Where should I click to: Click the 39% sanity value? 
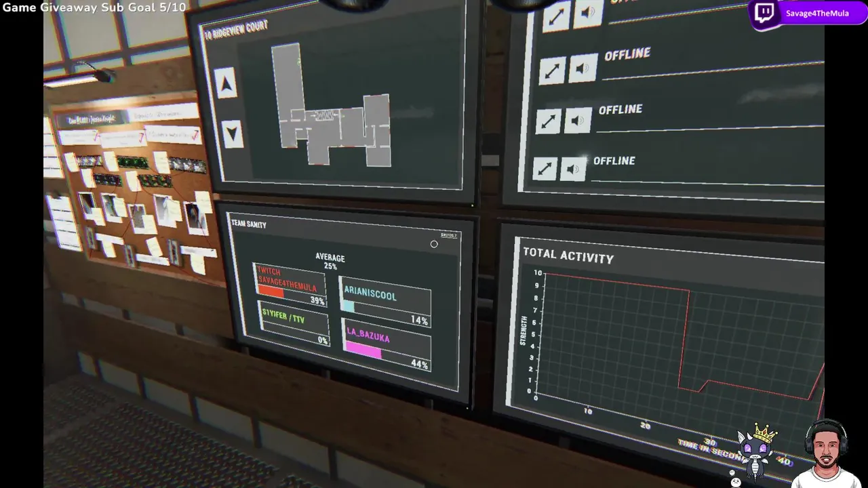(x=317, y=300)
